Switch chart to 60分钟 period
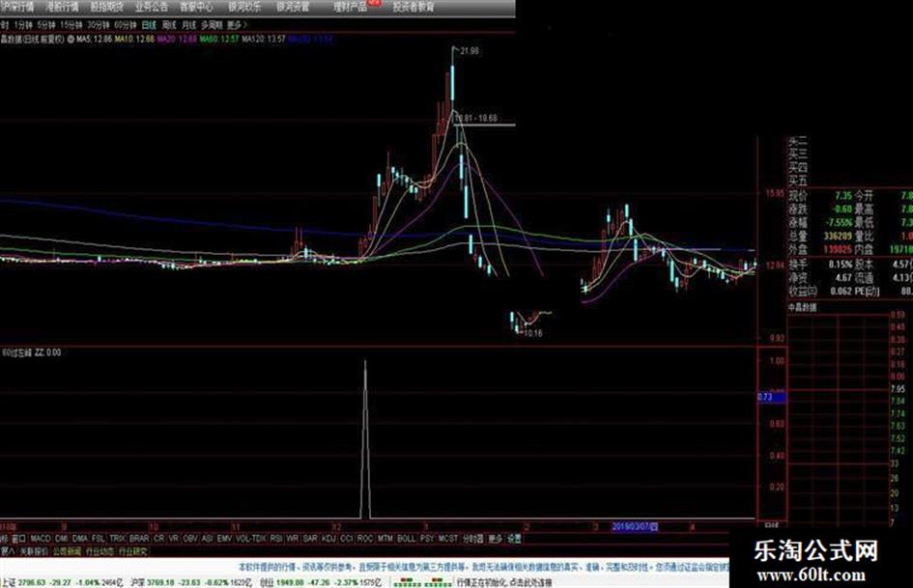Viewport: 913px width, 588px height. (x=126, y=25)
